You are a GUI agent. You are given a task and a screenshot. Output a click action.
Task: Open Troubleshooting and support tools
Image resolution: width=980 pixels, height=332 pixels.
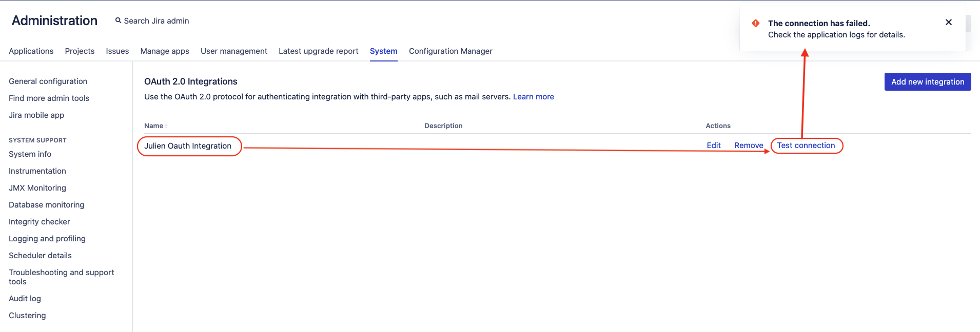click(62, 277)
